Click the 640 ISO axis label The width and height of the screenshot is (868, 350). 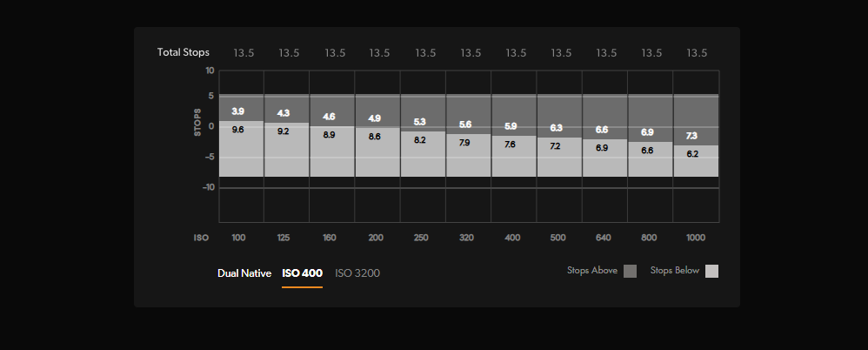tap(603, 237)
